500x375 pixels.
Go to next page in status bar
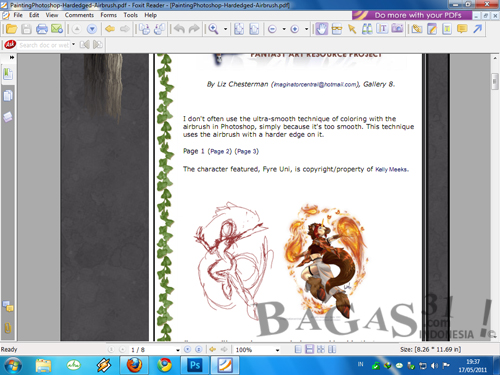click(x=188, y=349)
